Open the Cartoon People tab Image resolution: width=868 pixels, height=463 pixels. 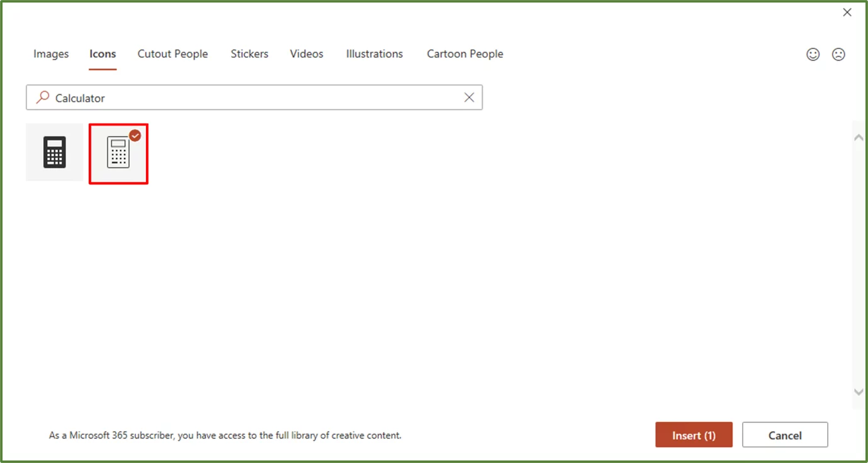(x=465, y=54)
